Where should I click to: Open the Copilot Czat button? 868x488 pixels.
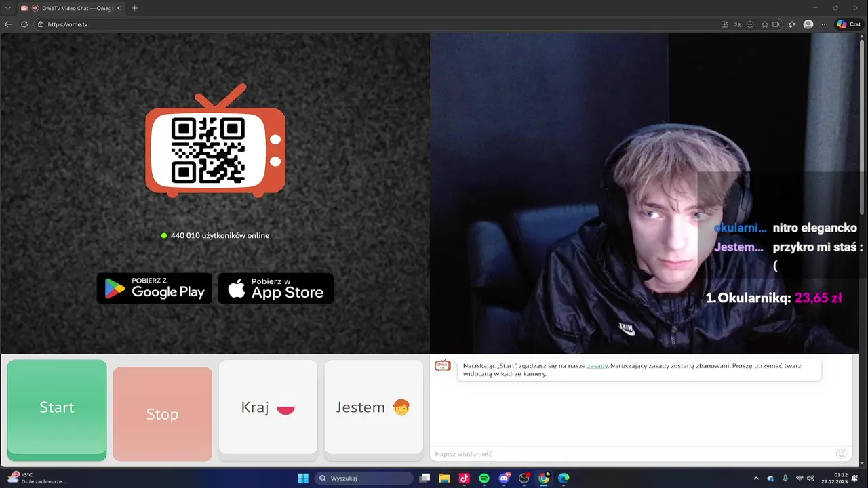point(848,24)
